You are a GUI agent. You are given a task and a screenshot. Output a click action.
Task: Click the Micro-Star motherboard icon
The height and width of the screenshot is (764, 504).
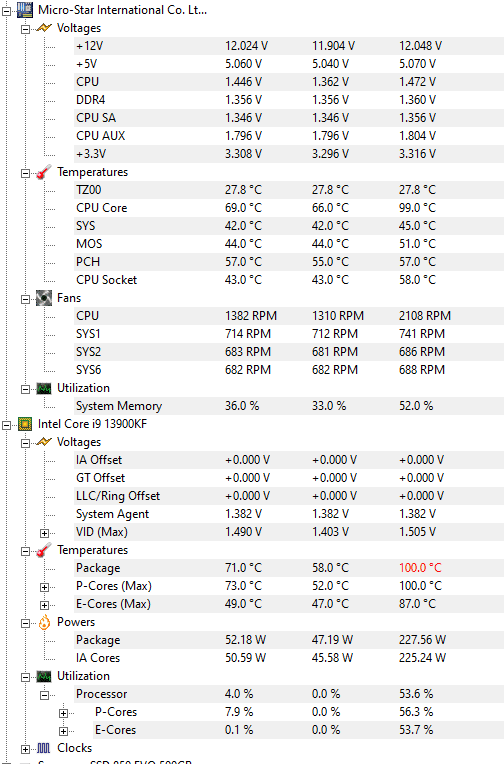coord(25,10)
